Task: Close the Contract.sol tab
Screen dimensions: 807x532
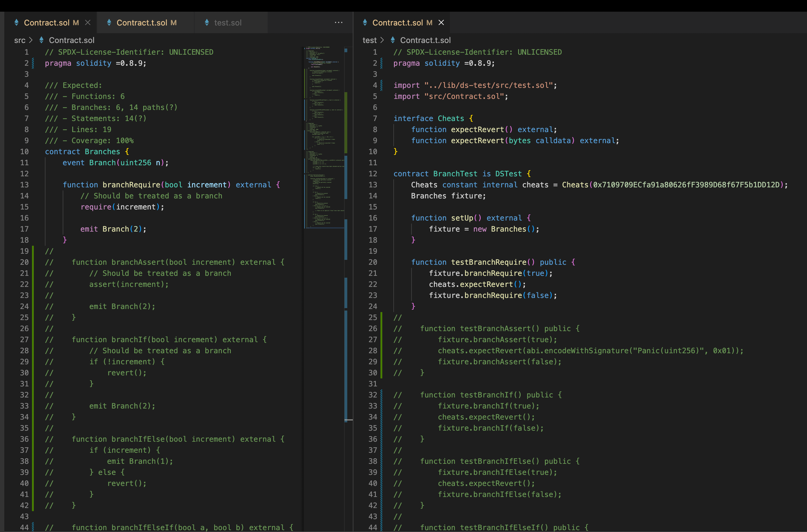Action: (88, 22)
